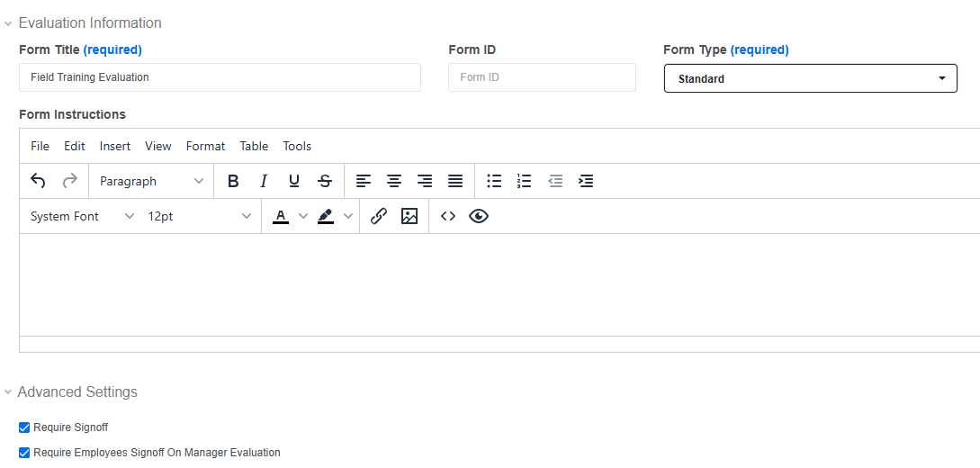The height and width of the screenshot is (468, 980).
Task: Insert a hyperlink
Action: click(378, 216)
